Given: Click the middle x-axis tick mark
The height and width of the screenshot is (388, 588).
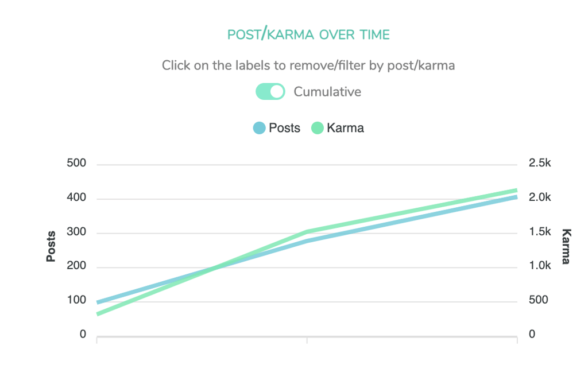Looking at the screenshot, I should pos(307,340).
